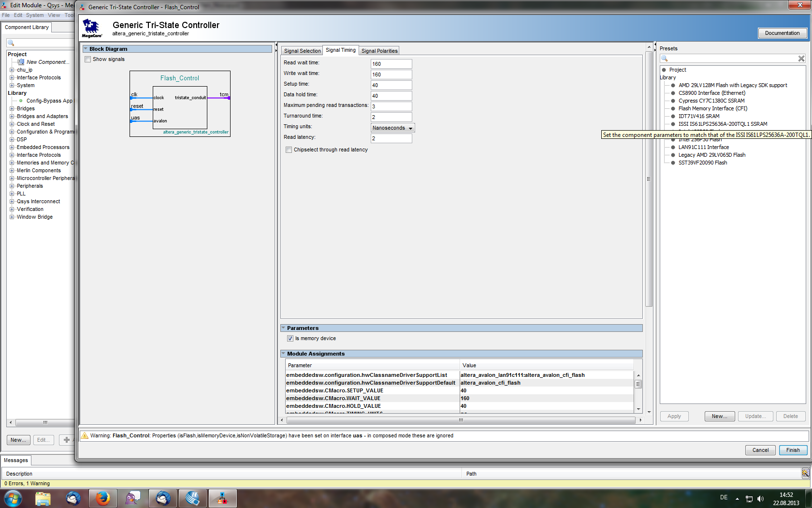Screen dimensions: 812x508
Task: Click the Component Library search magnifier icon
Action: 11,43
